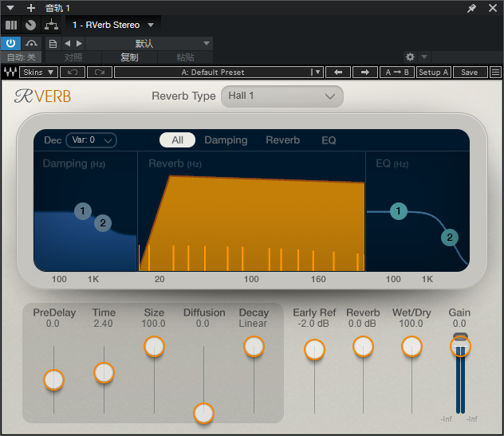Open the Reverb Type Hall 1 dropdown
Viewport: 504px width, 436px height.
click(282, 96)
